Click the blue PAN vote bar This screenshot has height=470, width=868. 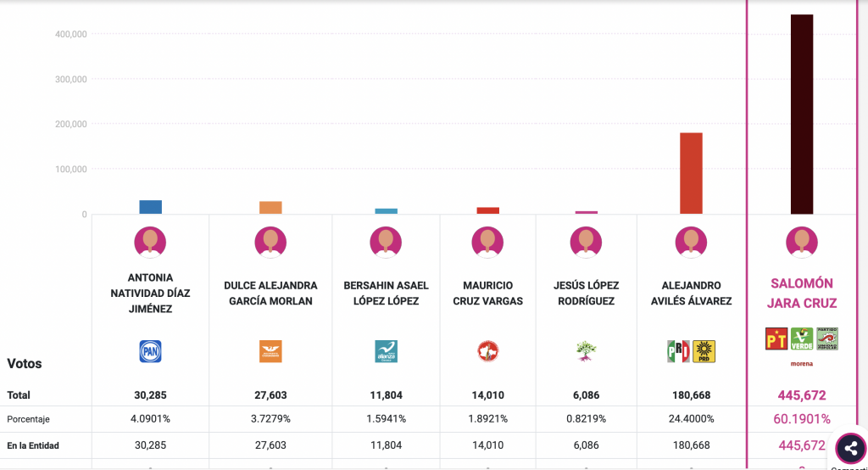coord(150,207)
